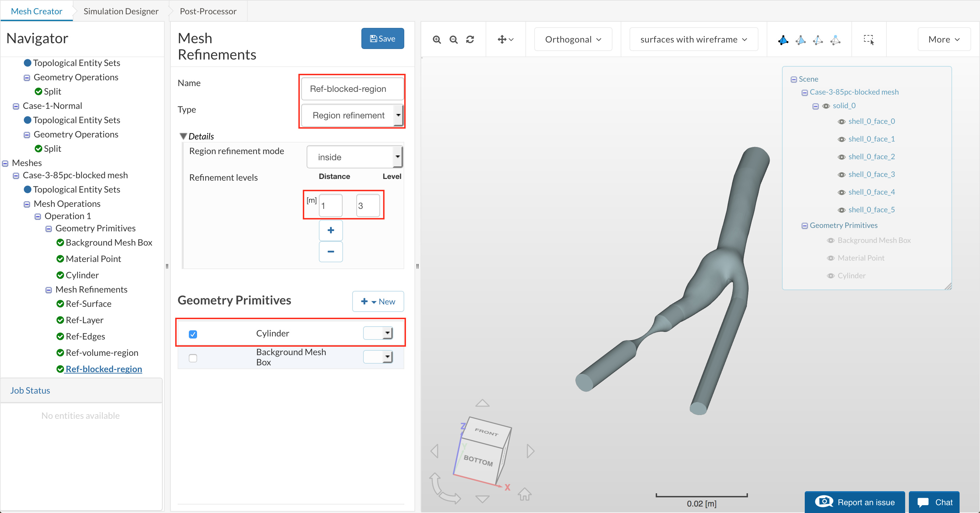Open Ref-volume-region in the navigator
This screenshot has width=980, height=513.
[x=102, y=352]
